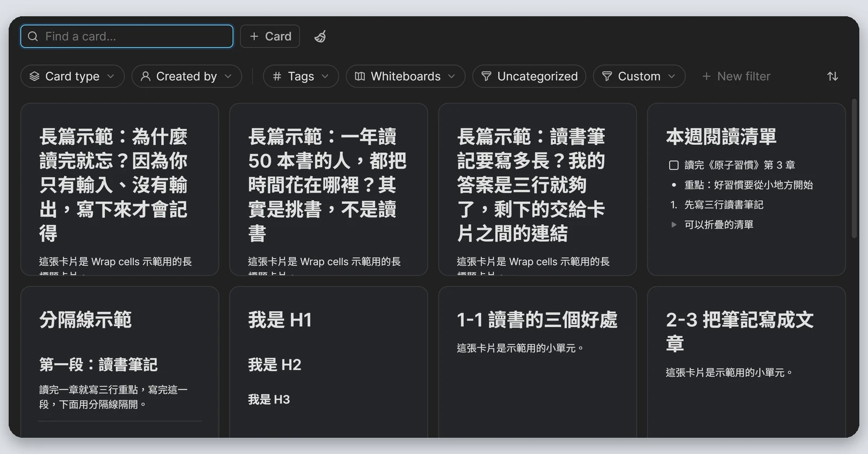The width and height of the screenshot is (868, 454).
Task: Open the 本週閱讀清單 card
Action: 746,189
